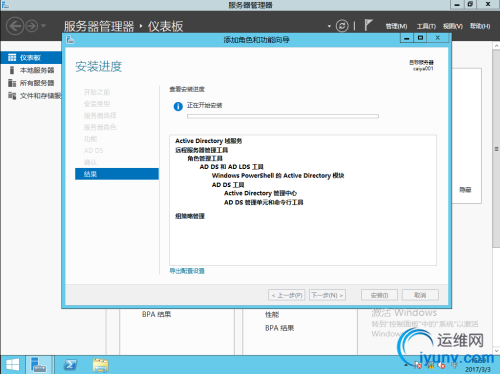Select the highlighted 结果 wizard step
500x374 pixels.
click(x=117, y=174)
